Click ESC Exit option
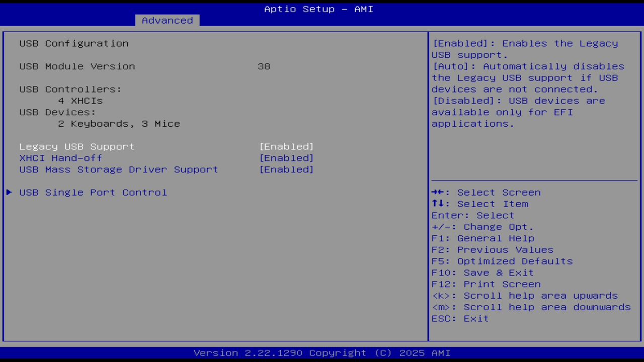This screenshot has height=362, width=644. (x=459, y=318)
